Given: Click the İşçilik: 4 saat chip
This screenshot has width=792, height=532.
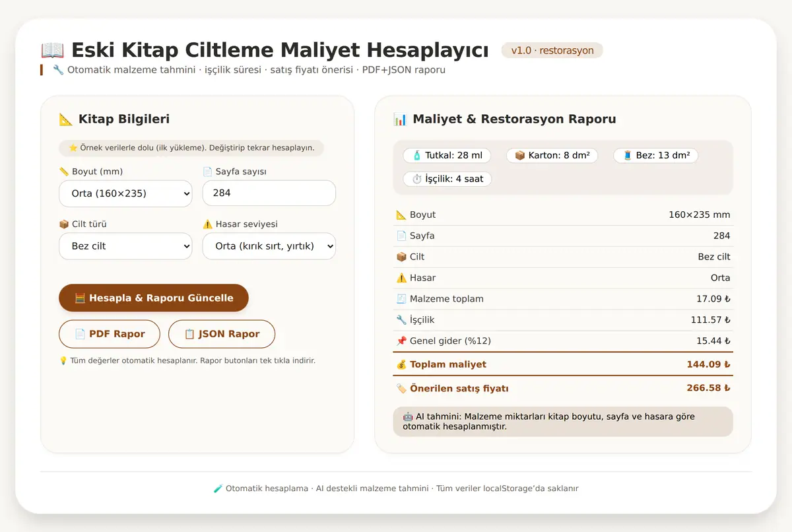Looking at the screenshot, I should pos(447,179).
